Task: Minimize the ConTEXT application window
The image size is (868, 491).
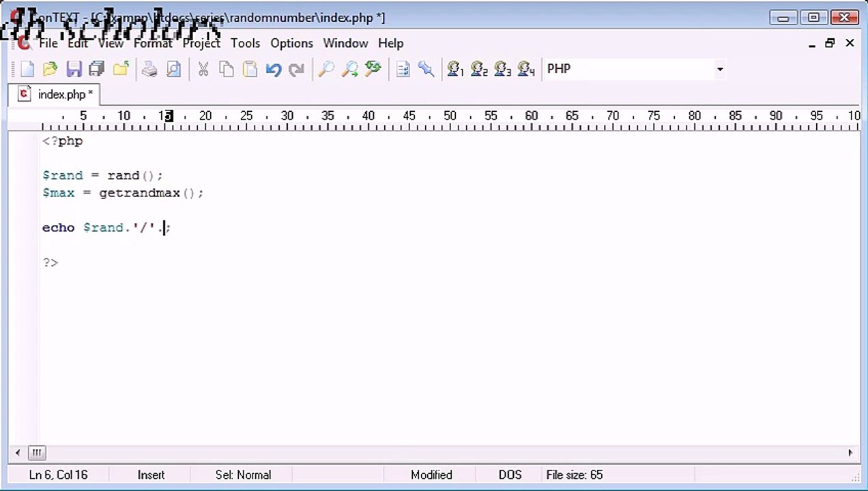Action: point(783,17)
